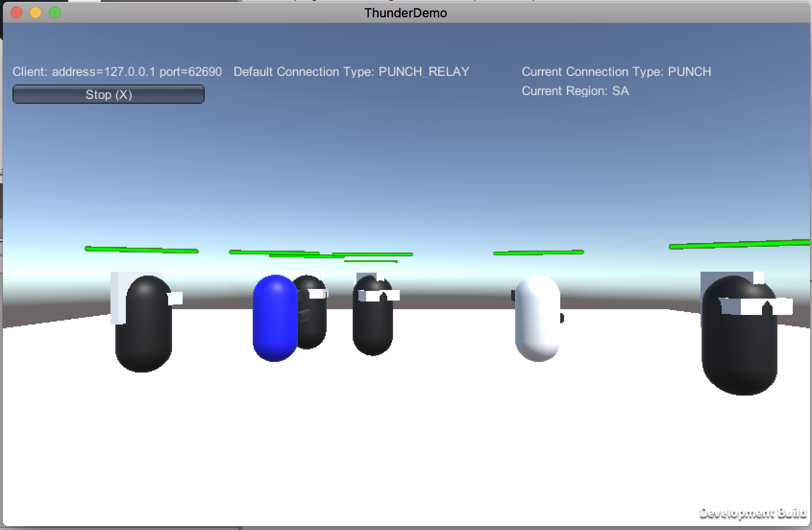Click 'Current Connection Type: PUNCH' label

click(x=616, y=72)
